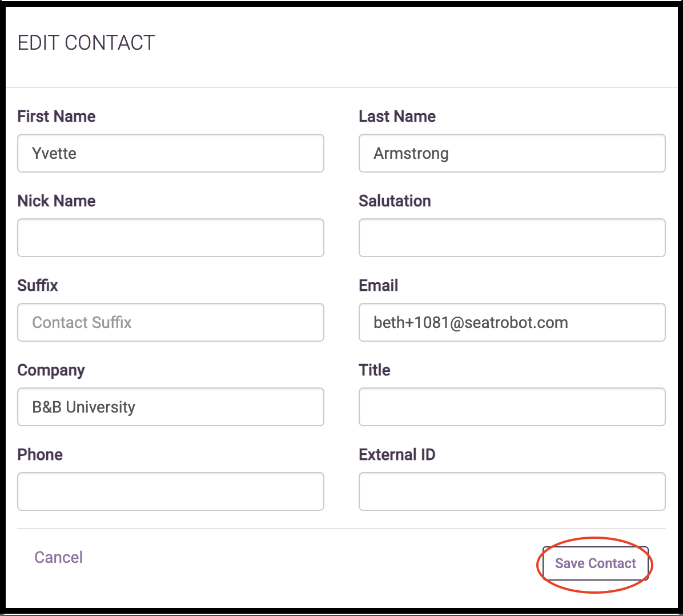Screen dimensions: 683x616
Task: Activate the empty Salutation input box
Action: (512, 238)
